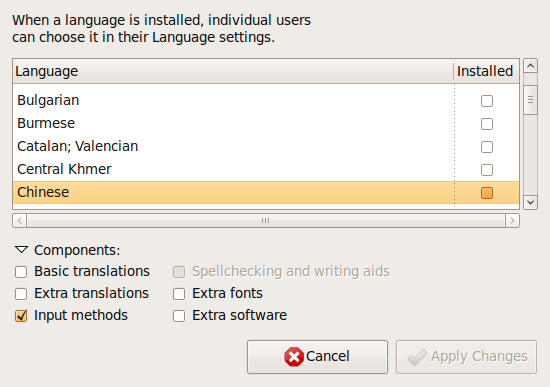Enable the Extra fonts checkbox
550x387 pixels.
pyautogui.click(x=179, y=294)
